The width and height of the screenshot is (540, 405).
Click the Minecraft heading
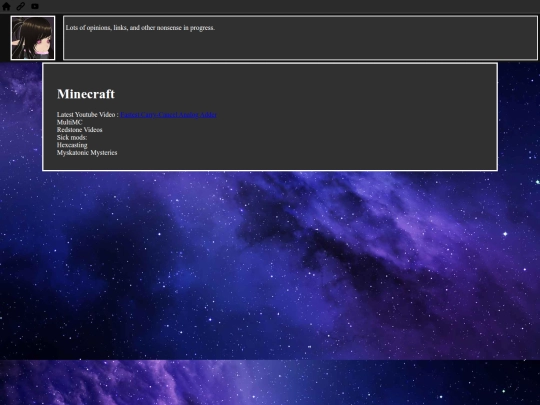(86, 94)
